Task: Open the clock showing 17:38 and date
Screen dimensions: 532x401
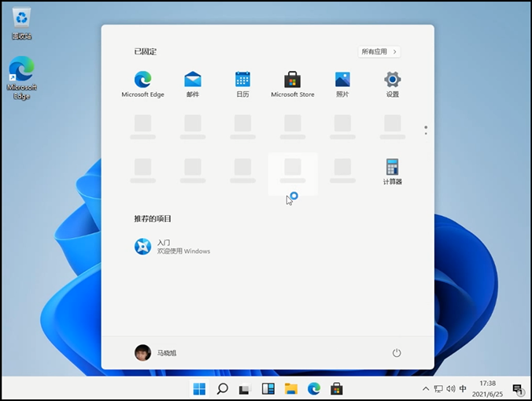Action: 488,388
